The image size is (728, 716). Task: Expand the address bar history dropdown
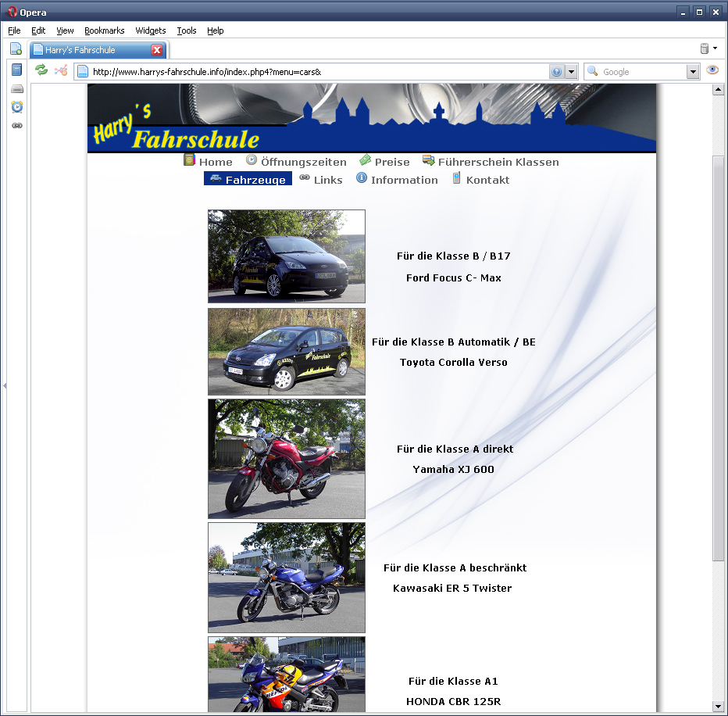[572, 72]
